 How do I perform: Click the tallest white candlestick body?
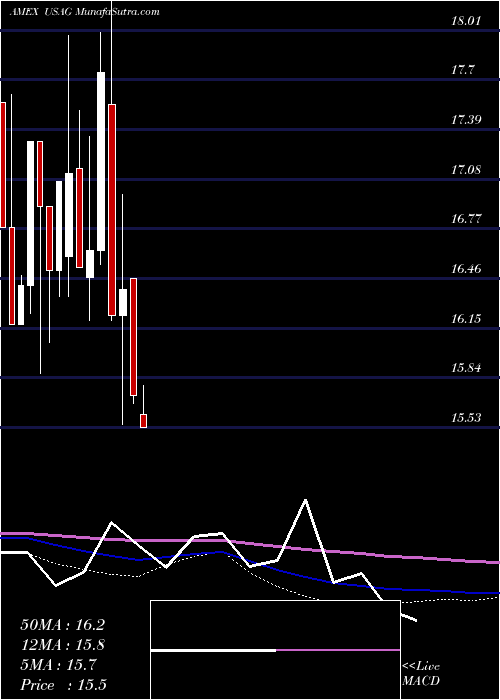101,161
